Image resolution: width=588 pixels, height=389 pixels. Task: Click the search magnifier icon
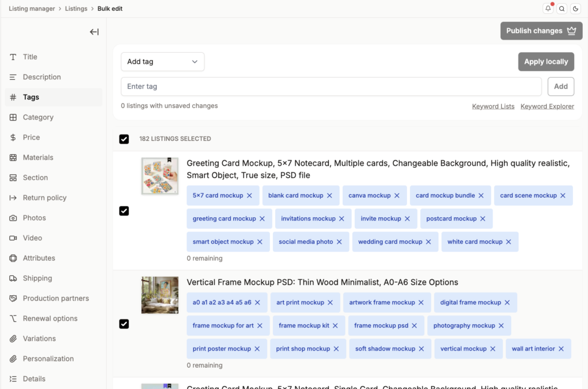(562, 9)
